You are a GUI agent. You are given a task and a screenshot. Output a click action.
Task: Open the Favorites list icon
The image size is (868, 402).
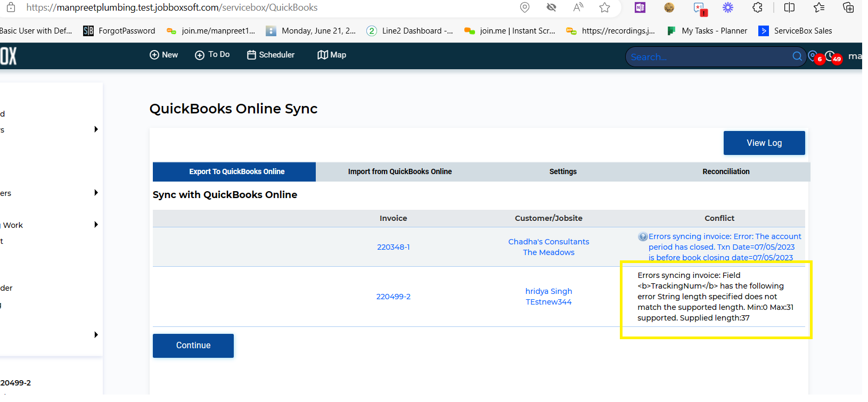coord(819,7)
